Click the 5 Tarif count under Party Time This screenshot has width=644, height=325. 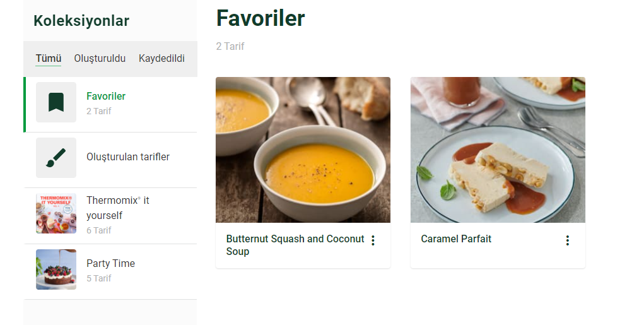pyautogui.click(x=99, y=278)
